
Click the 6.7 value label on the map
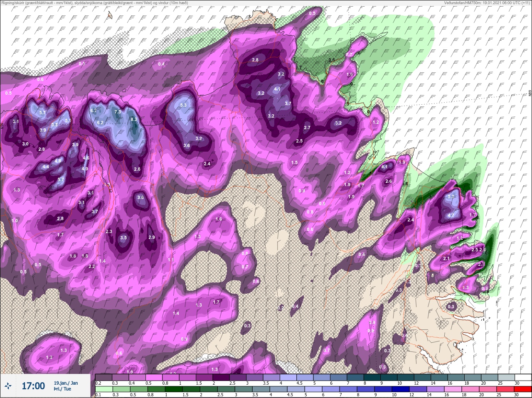click(94, 111)
